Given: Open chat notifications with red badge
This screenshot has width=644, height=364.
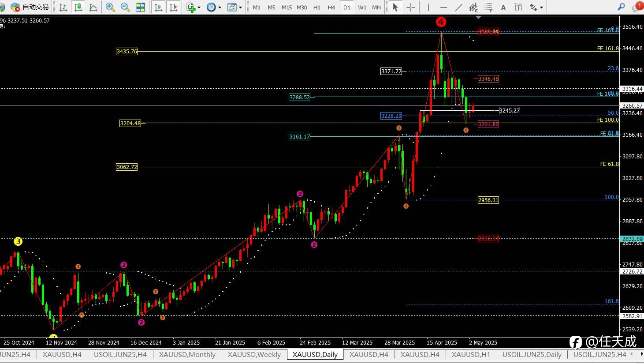Looking at the screenshot, I should [x=637, y=7].
